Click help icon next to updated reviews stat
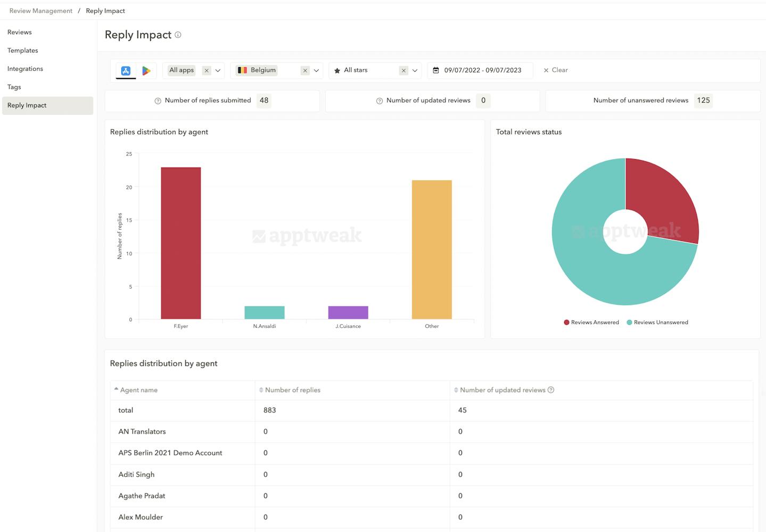766x532 pixels. coord(380,101)
